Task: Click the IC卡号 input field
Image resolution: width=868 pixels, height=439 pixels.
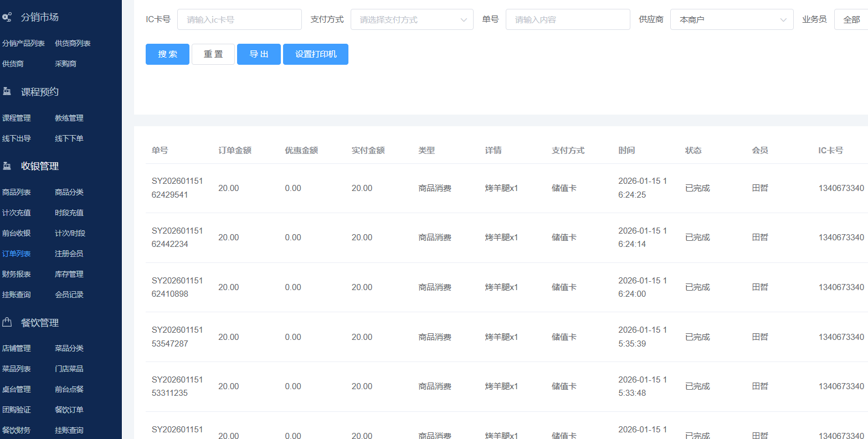Action: 239,19
